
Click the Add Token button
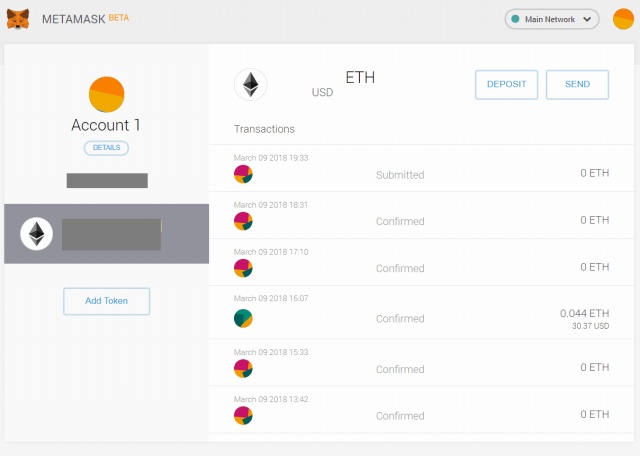pos(107,301)
